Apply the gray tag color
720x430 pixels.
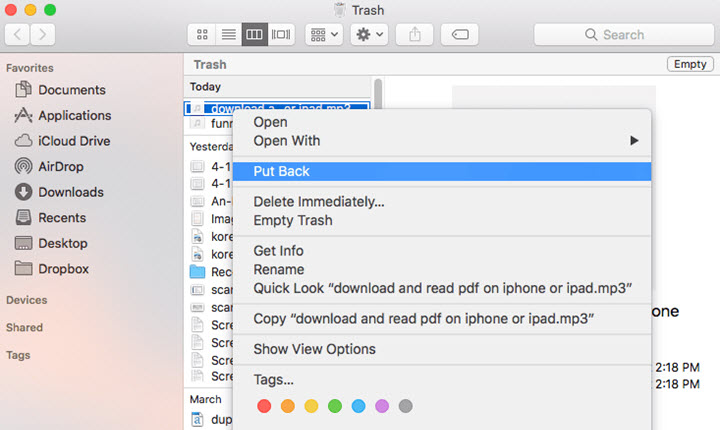[x=405, y=406]
